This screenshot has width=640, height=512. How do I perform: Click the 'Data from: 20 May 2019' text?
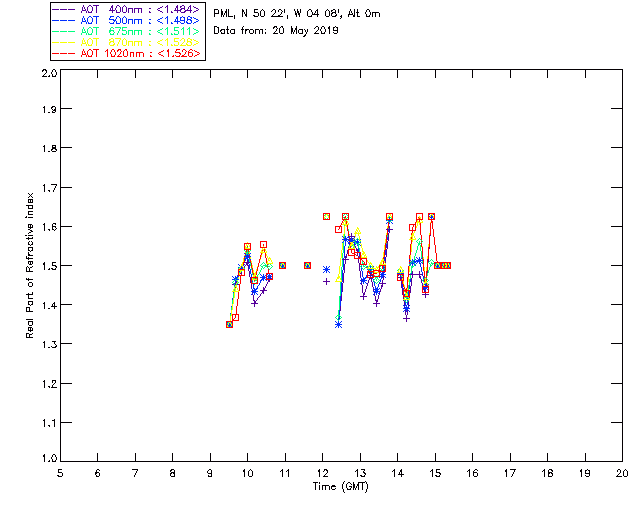pos(276,31)
